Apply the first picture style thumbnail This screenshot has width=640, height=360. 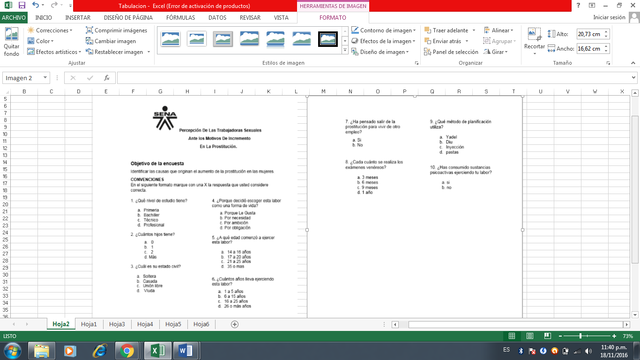pos(170,39)
